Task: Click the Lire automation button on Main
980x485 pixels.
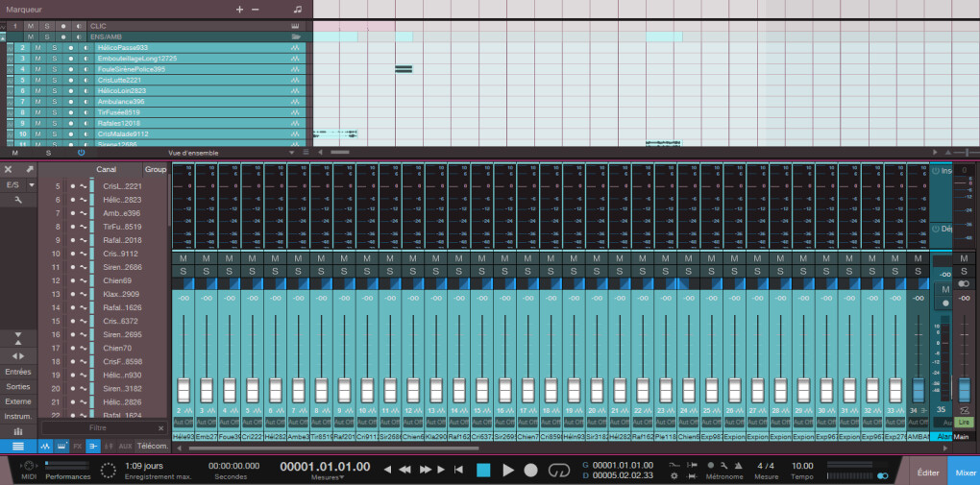Action: coord(965,423)
